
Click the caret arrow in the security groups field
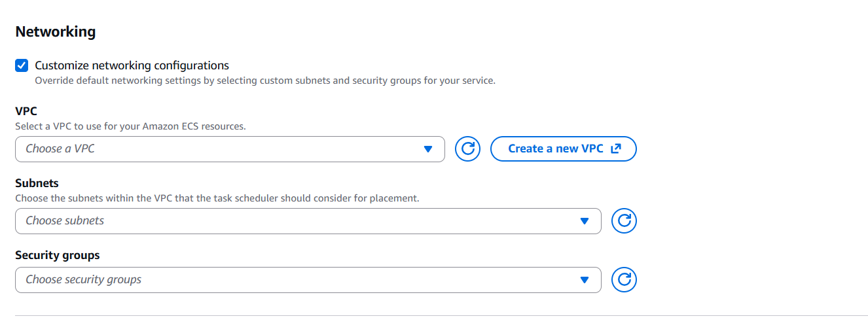(585, 280)
